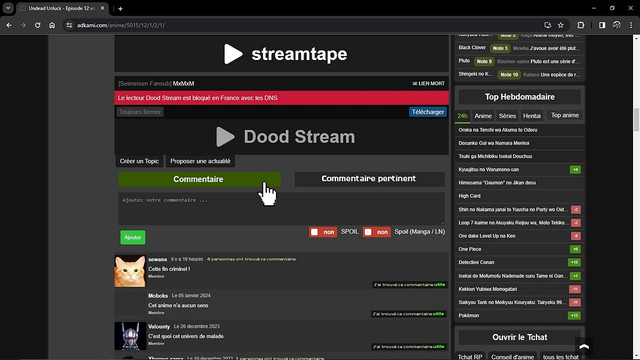Open the Top anime tab
This screenshot has height=360, width=640.
coord(565,116)
